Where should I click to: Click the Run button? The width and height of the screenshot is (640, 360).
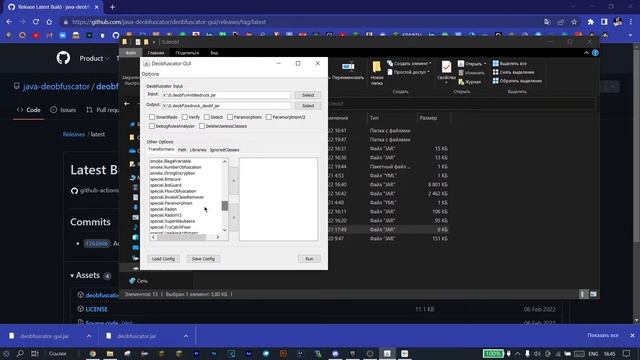point(309,259)
